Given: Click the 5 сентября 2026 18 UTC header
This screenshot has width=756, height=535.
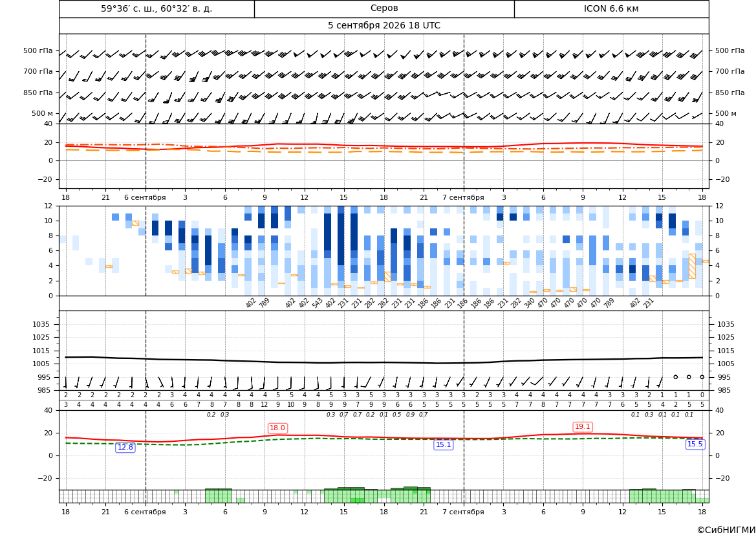Looking at the screenshot, I should coord(383,26).
